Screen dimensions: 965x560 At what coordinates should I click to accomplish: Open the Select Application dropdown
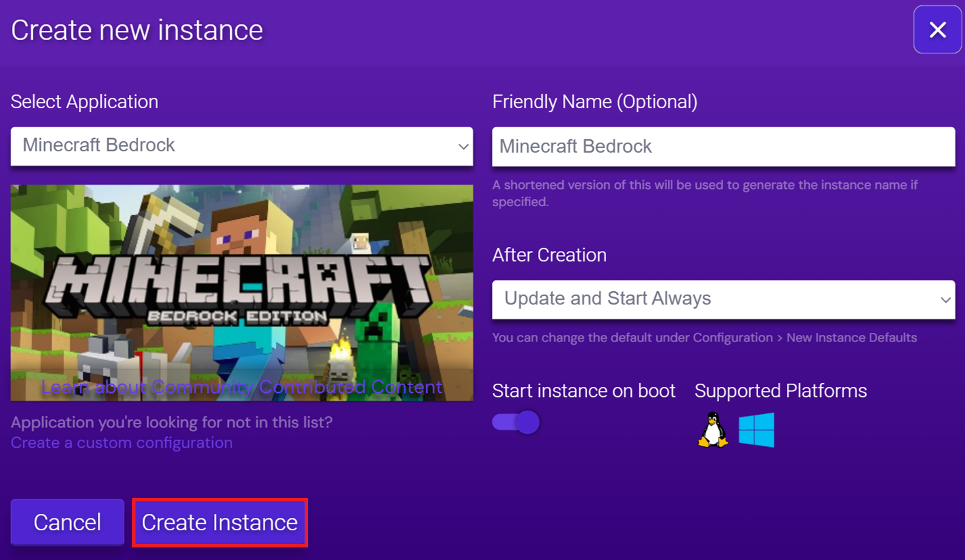[x=241, y=147]
